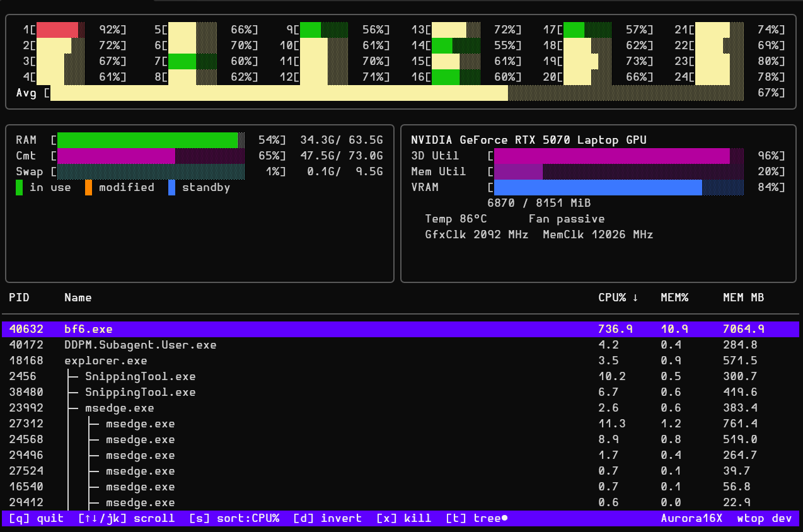Image resolution: width=803 pixels, height=532 pixels.
Task: Click the [q] quit shortcut
Action: click(37, 518)
